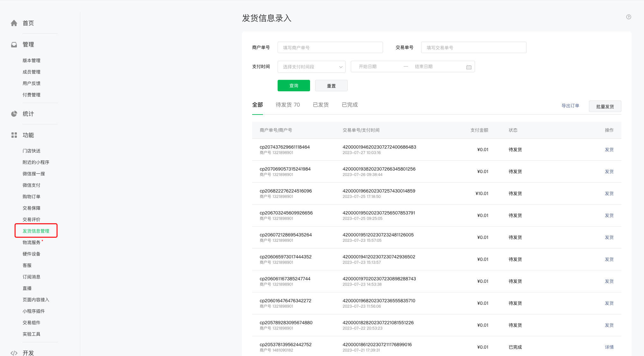The image size is (644, 356).
Task: Focus the 交易单号 input field
Action: tap(473, 48)
